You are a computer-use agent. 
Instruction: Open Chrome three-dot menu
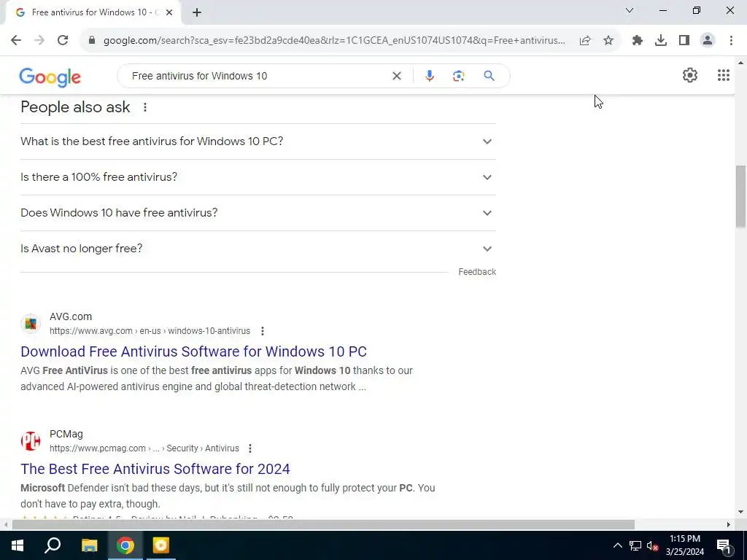point(731,41)
